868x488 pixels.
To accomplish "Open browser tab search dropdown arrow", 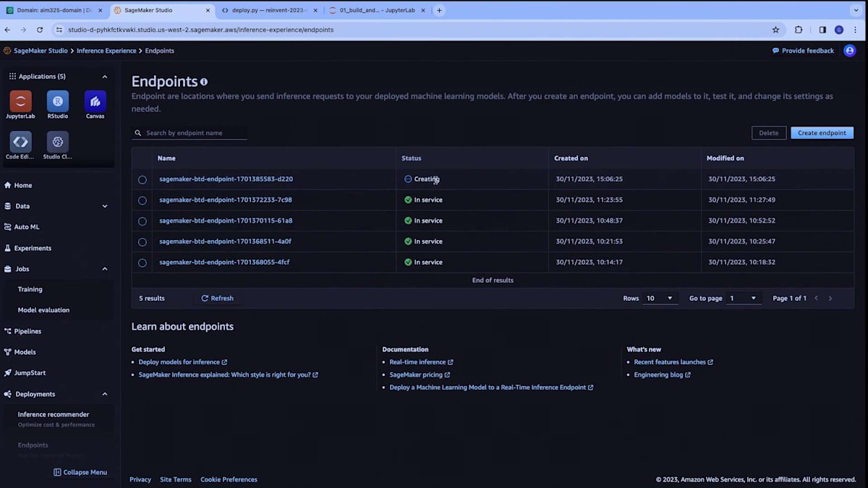I will tap(856, 10).
